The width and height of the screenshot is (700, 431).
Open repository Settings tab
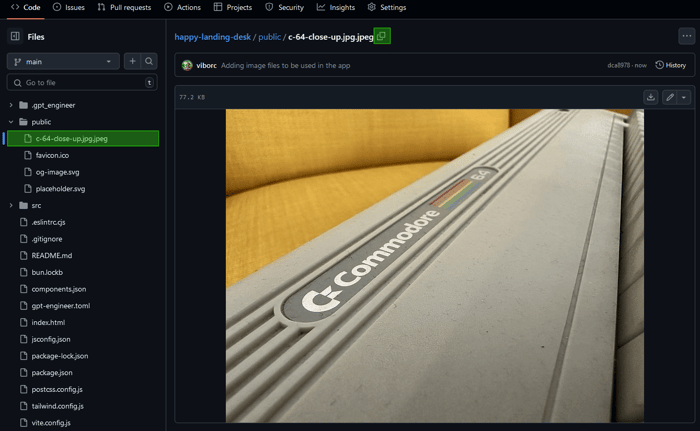click(387, 8)
